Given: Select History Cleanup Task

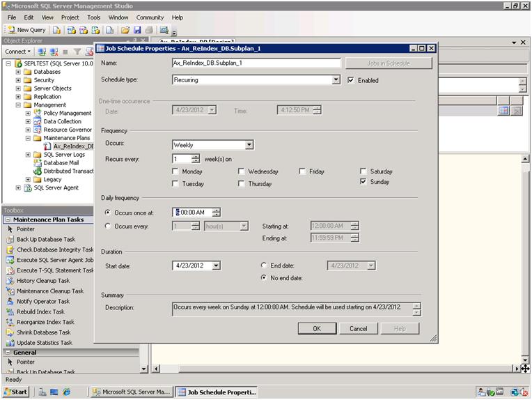Looking at the screenshot, I should (x=43, y=280).
